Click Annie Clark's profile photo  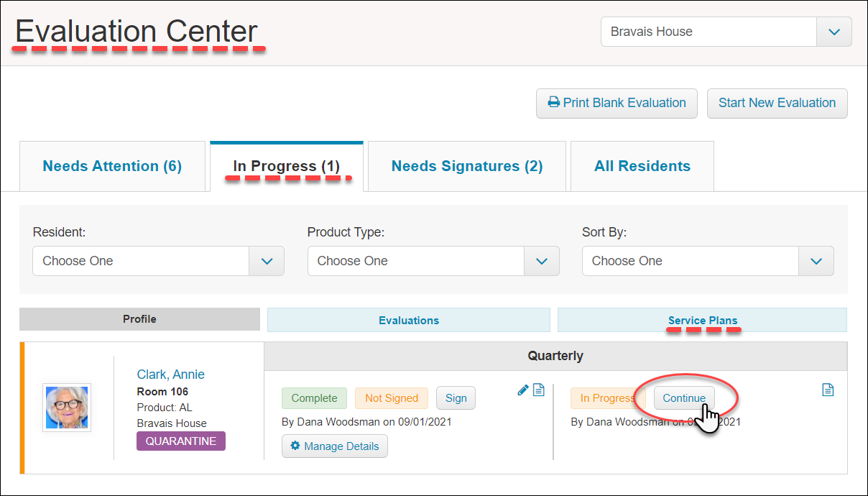point(67,408)
